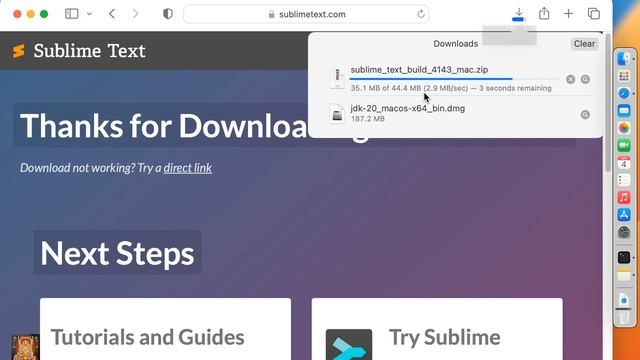Open the Downloads stack in Dock
This screenshot has height=360, width=640.
pyautogui.click(x=624, y=300)
